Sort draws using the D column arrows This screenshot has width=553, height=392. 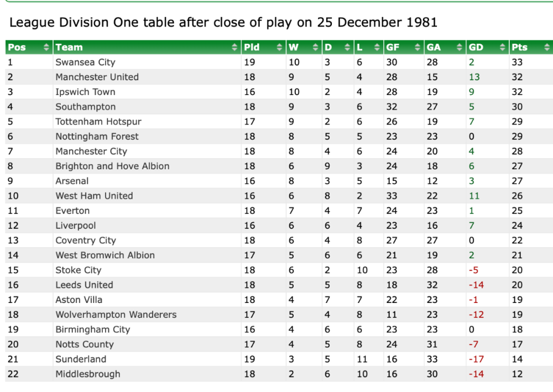point(347,48)
